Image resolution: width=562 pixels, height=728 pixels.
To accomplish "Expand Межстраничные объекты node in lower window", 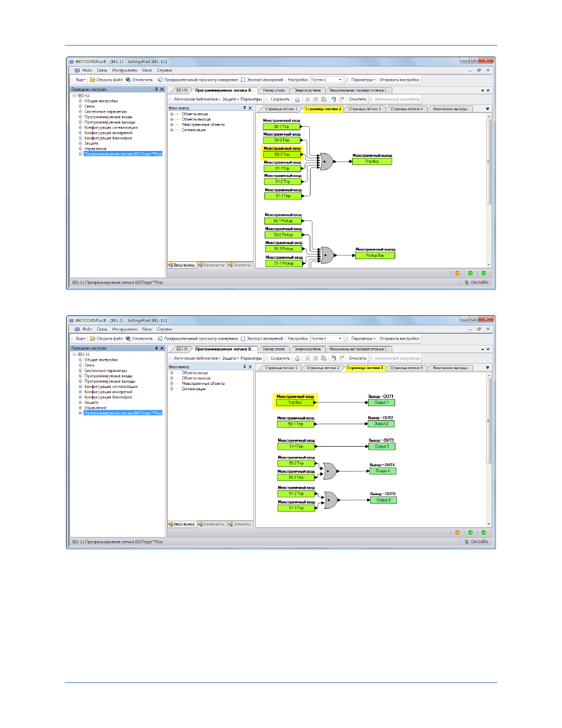I will tap(172, 383).
